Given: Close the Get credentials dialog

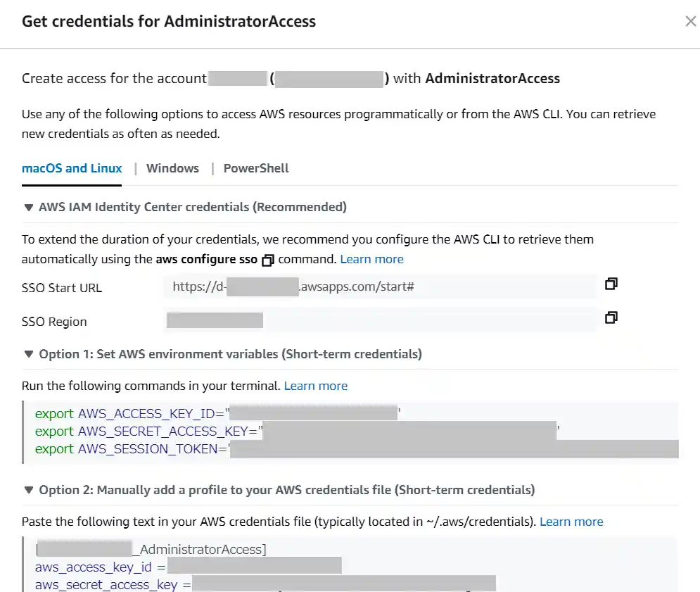Looking at the screenshot, I should point(691,21).
